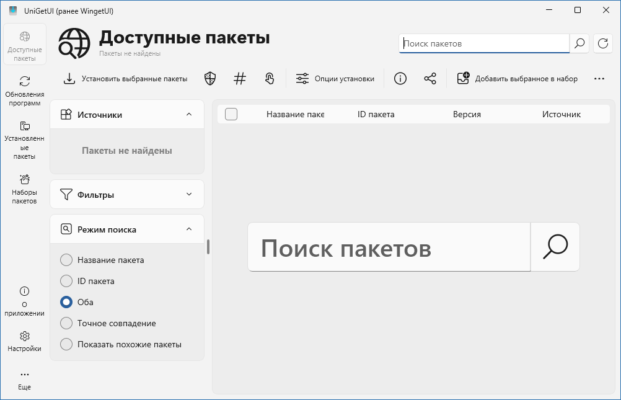Image resolution: width=621 pixels, height=400 pixels.
Task: Select the Название пакета radio button
Action: point(66,260)
